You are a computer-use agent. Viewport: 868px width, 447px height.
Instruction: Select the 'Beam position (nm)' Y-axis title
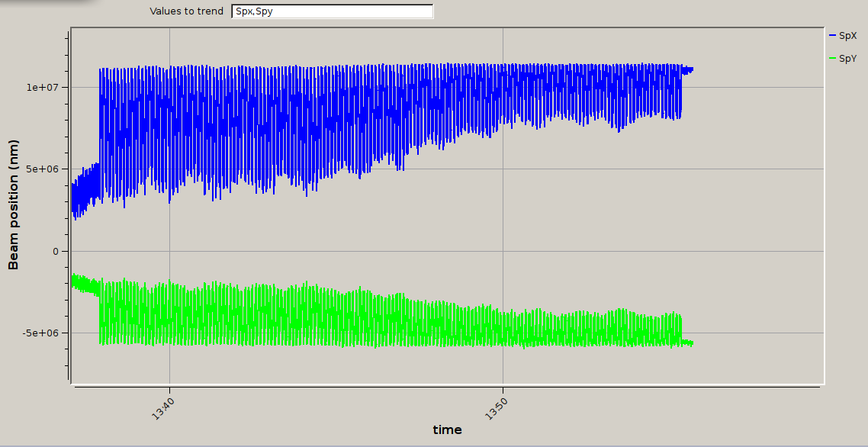[13, 204]
